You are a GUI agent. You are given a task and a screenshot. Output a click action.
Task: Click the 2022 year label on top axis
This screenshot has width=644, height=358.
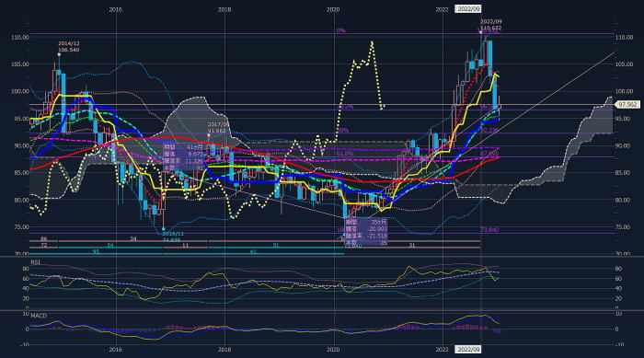(x=442, y=9)
